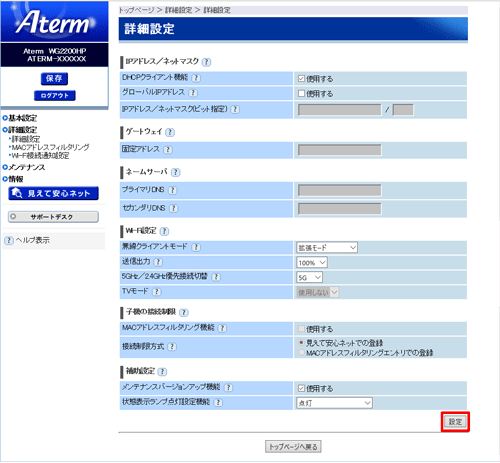Image resolution: width=500 pixels, height=463 pixels.
Task: Open help icon for 状態表示ランプ点灯設定機能
Action: click(x=218, y=402)
